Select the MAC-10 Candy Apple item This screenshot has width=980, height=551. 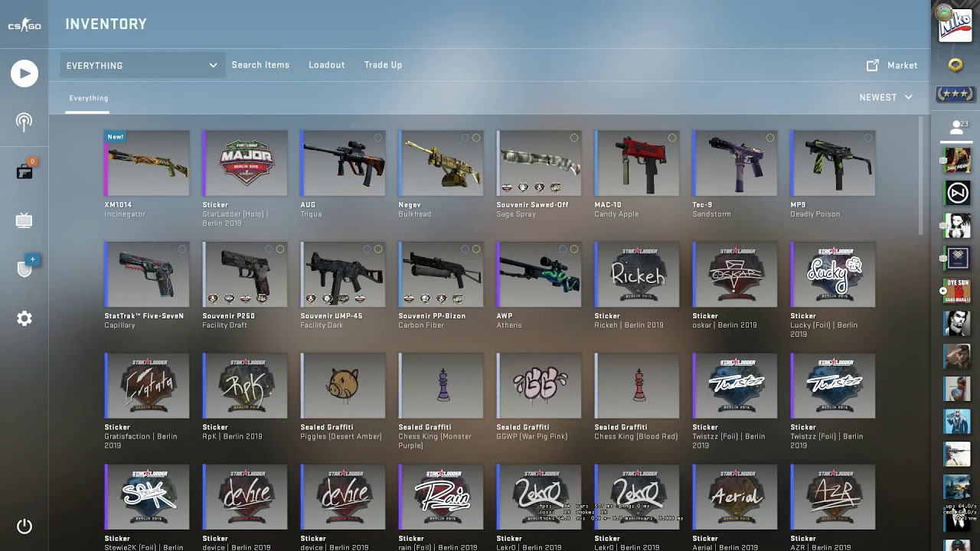pos(637,163)
